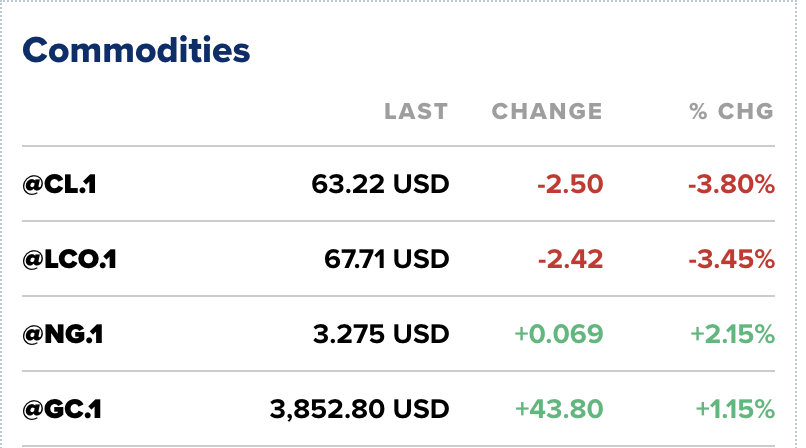Viewport: 806px width, 448px height.
Task: Click the @CL.1 crude oil symbol
Action: coord(59,184)
